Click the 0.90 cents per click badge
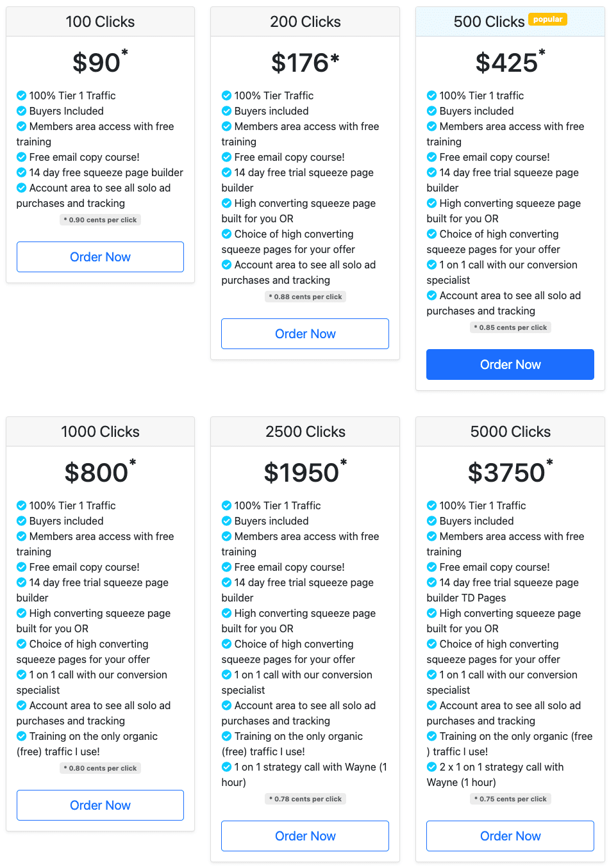The image size is (609, 868). tap(100, 220)
